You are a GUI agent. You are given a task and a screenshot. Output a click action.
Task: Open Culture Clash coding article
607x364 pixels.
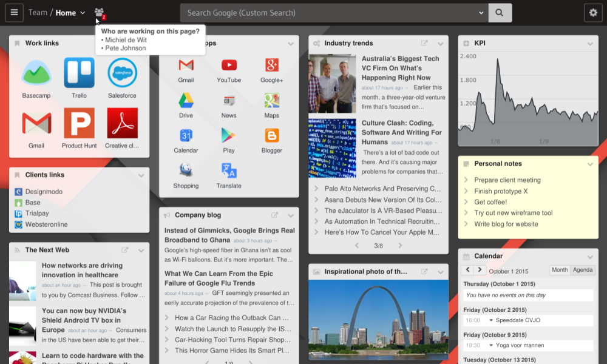(401, 132)
